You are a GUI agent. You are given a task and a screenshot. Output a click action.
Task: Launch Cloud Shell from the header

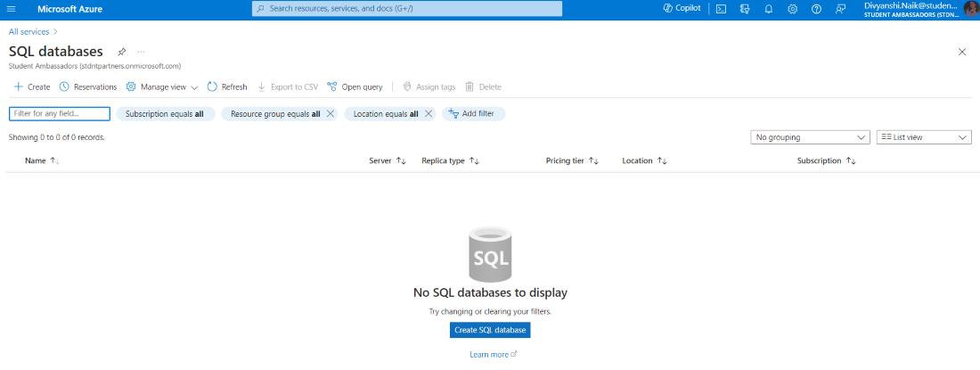tap(721, 9)
